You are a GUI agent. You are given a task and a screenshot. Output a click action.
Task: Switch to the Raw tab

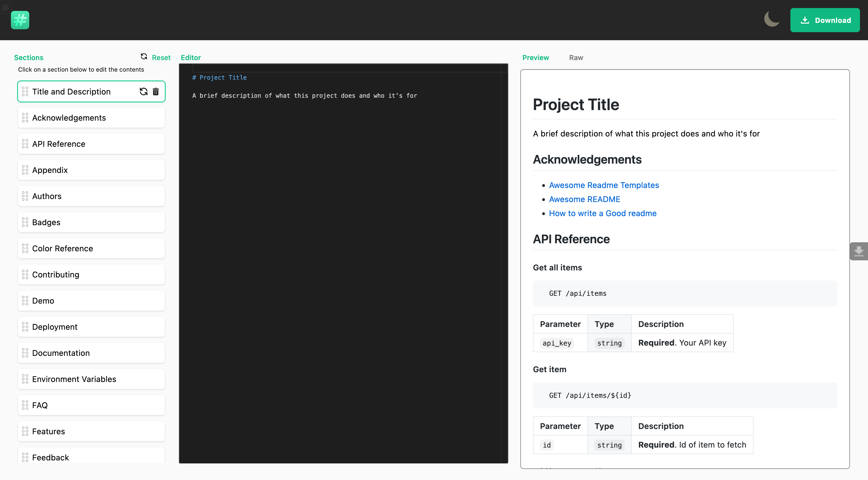coord(576,58)
